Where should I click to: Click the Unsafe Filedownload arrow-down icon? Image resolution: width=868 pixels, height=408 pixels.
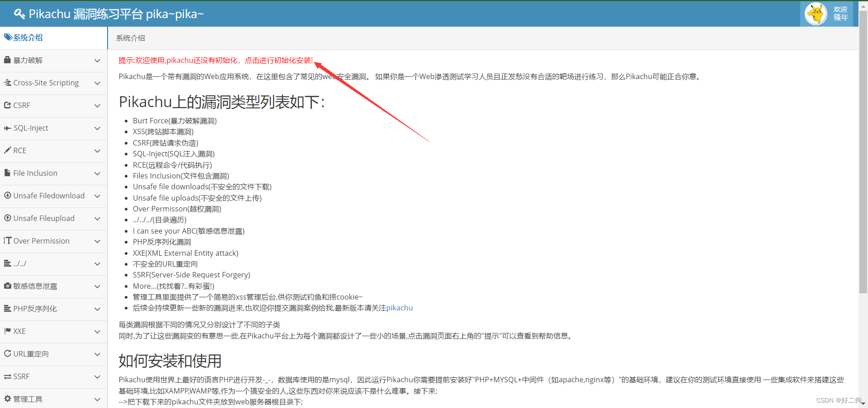(7, 195)
